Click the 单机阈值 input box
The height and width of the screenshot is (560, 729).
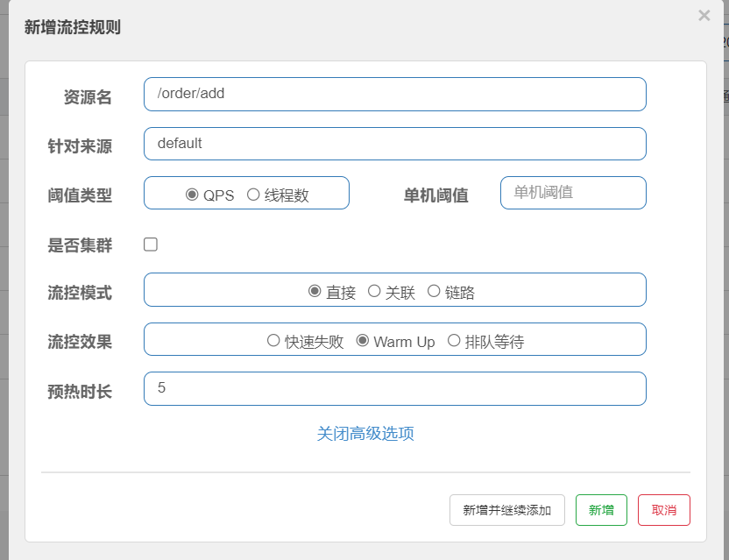573,193
